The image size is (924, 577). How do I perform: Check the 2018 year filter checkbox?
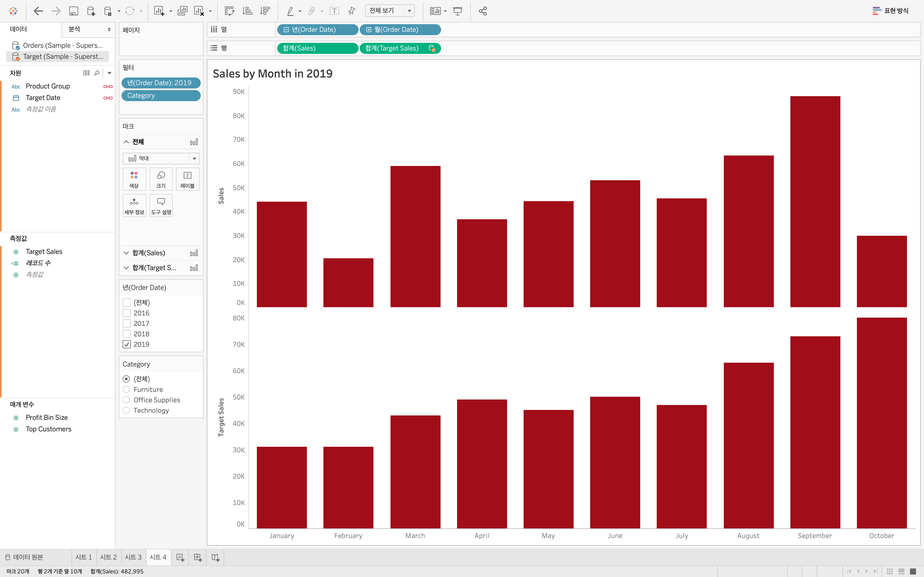click(127, 334)
